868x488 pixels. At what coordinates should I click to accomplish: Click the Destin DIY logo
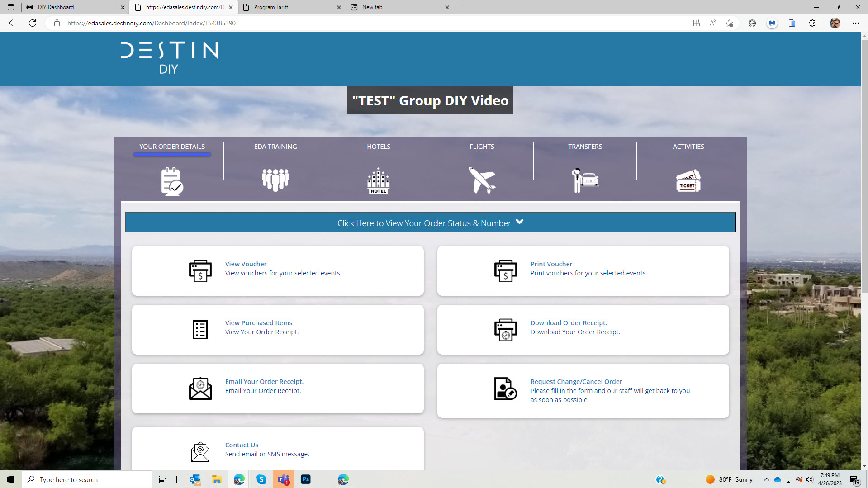170,58
